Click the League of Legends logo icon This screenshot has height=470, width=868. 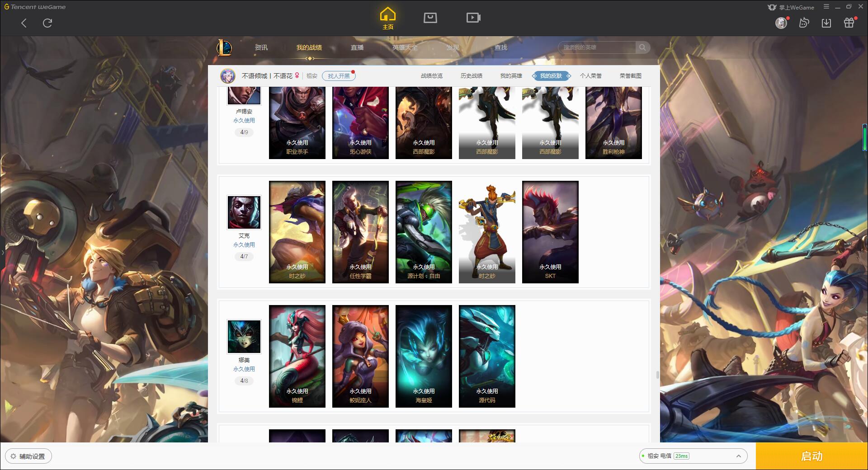[x=225, y=47]
